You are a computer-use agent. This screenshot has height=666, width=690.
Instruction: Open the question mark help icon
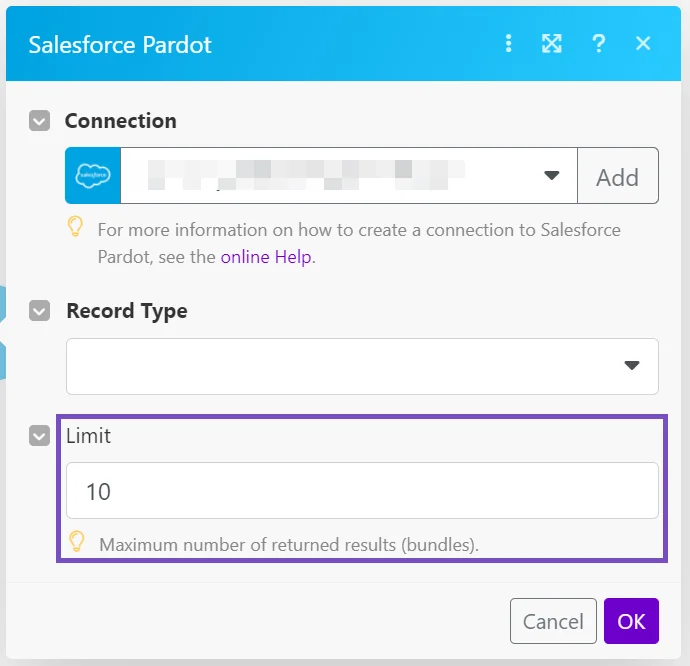598,44
